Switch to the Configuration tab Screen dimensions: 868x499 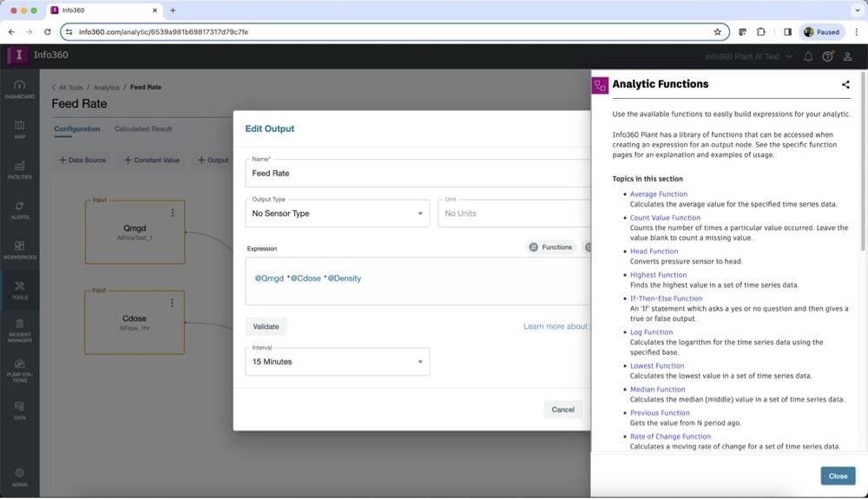pyautogui.click(x=77, y=129)
